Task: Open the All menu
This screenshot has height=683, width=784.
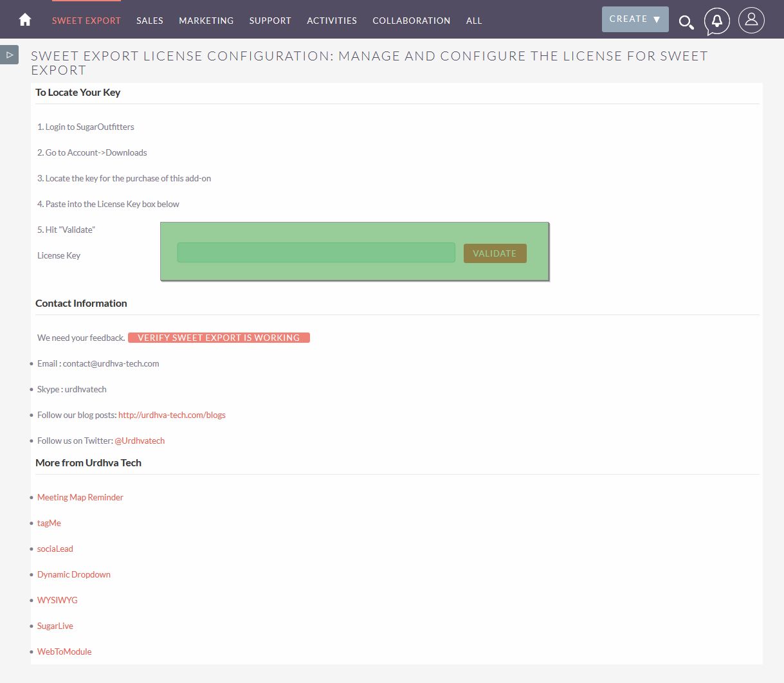Action: tap(474, 21)
